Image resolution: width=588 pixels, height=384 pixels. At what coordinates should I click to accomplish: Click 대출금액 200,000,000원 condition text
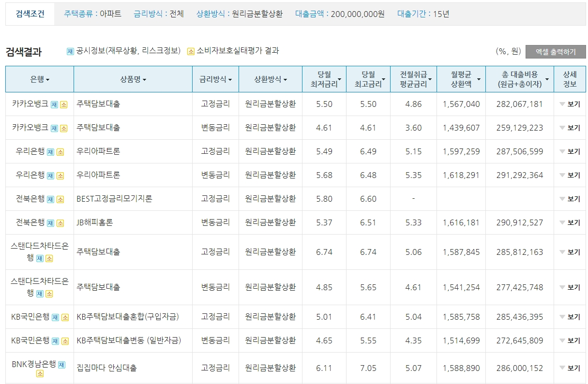tap(340, 14)
